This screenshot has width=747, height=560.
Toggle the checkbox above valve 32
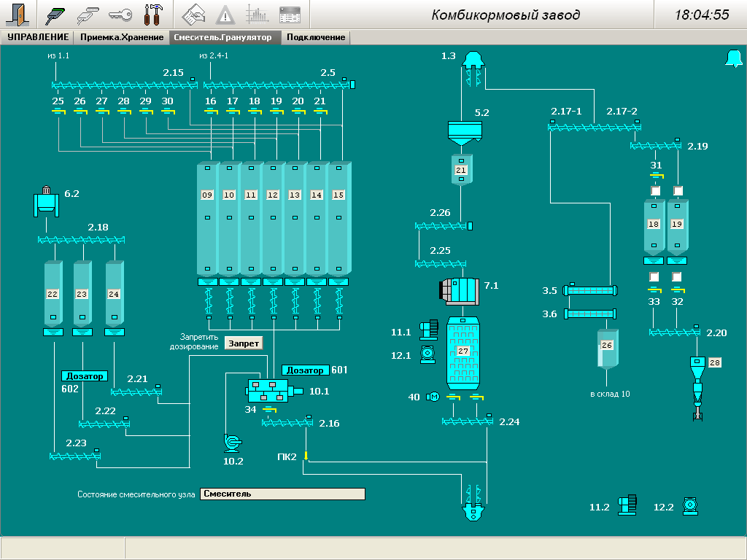[x=677, y=277]
